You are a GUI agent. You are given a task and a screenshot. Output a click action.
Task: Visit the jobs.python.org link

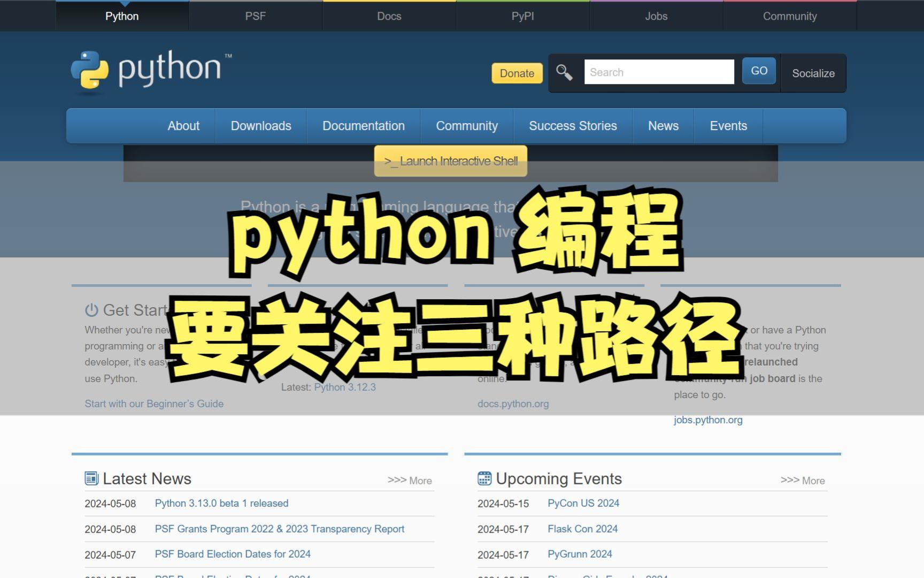(x=708, y=420)
